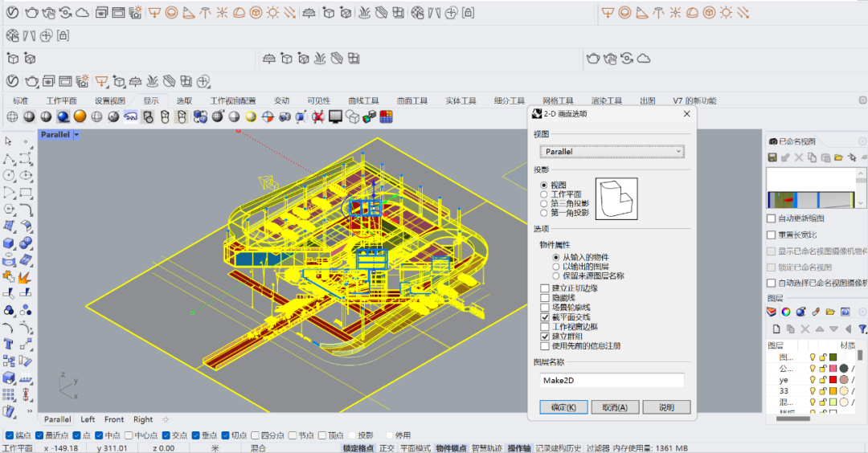Screen dimensions: 868x453
Task: Select the rectangle tool in left toolbar
Action: point(26,193)
